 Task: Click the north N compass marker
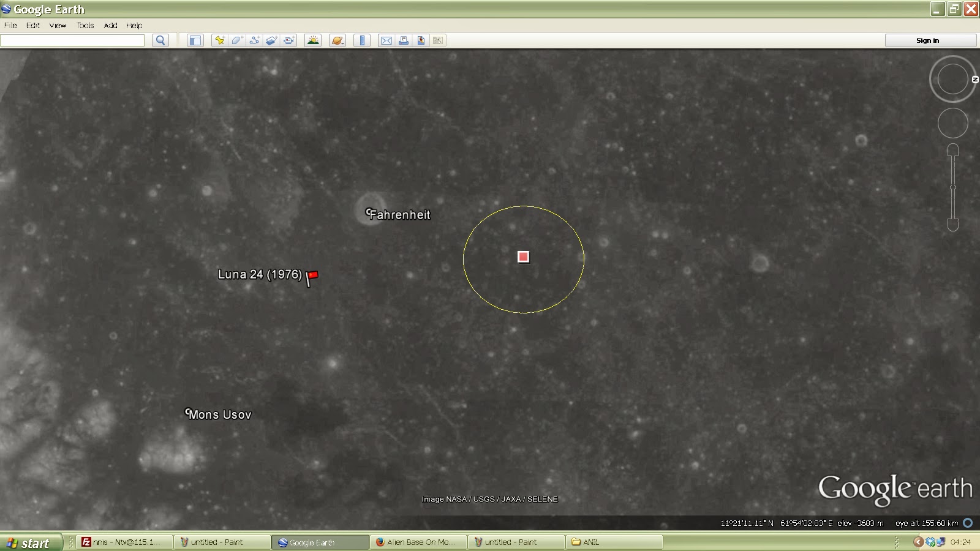click(x=975, y=80)
